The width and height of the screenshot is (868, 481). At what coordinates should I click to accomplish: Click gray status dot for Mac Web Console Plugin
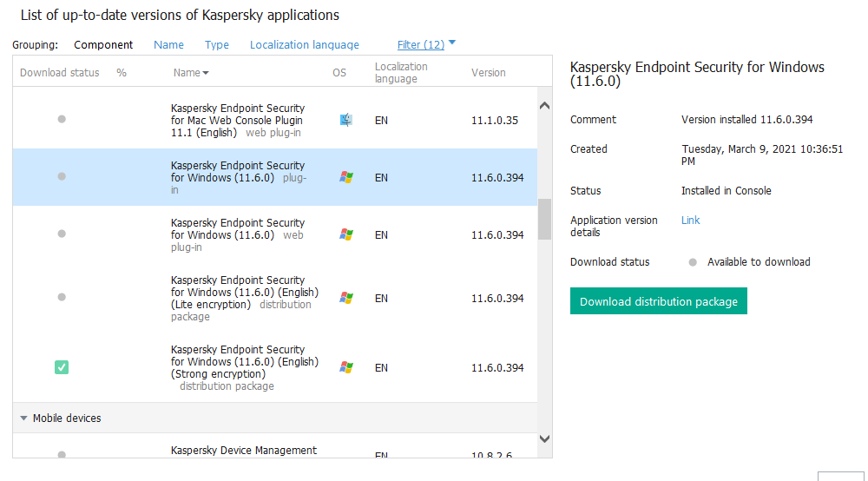pos(62,119)
